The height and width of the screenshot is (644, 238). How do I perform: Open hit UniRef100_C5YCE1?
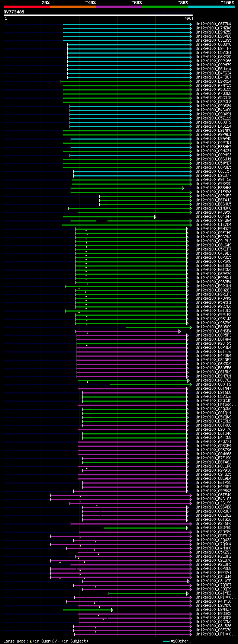[x=213, y=53]
